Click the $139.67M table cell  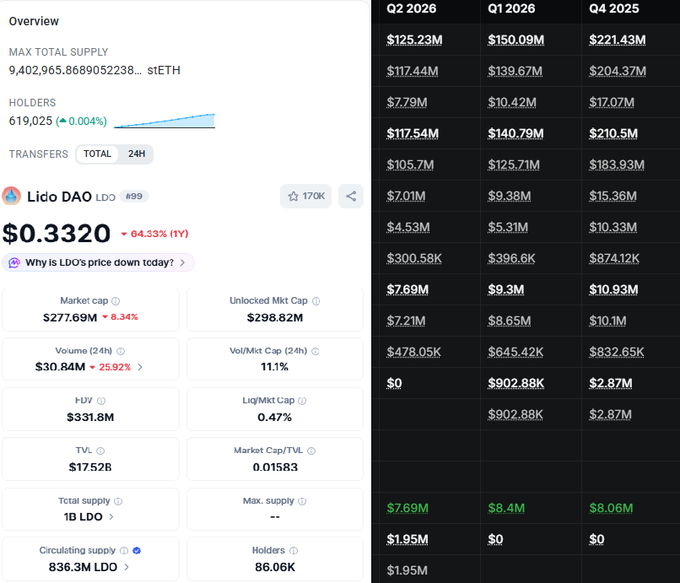tap(515, 71)
